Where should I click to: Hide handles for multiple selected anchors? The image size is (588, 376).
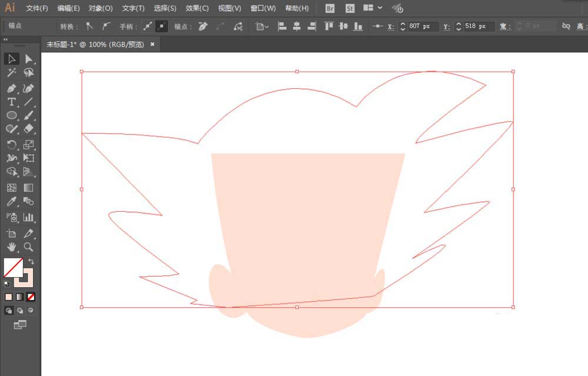click(x=162, y=26)
